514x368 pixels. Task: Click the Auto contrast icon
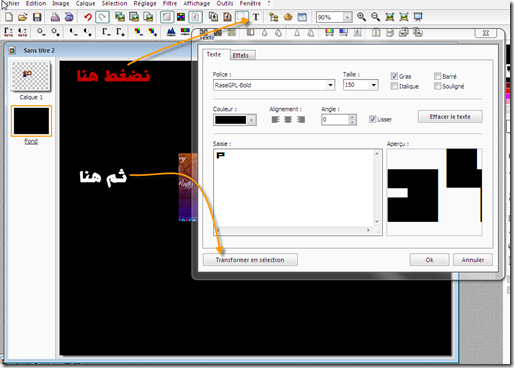coord(23,32)
